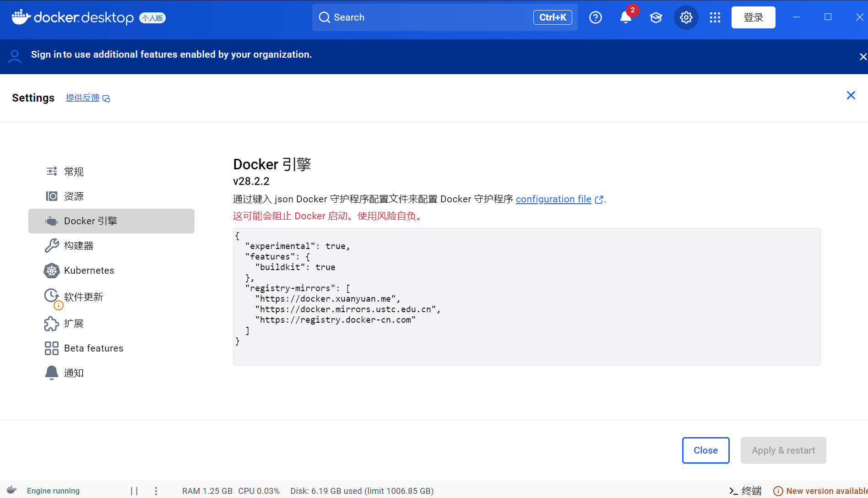Open the 扩展 settings section
Viewport: 868px width, 498px height.
[x=111, y=324]
